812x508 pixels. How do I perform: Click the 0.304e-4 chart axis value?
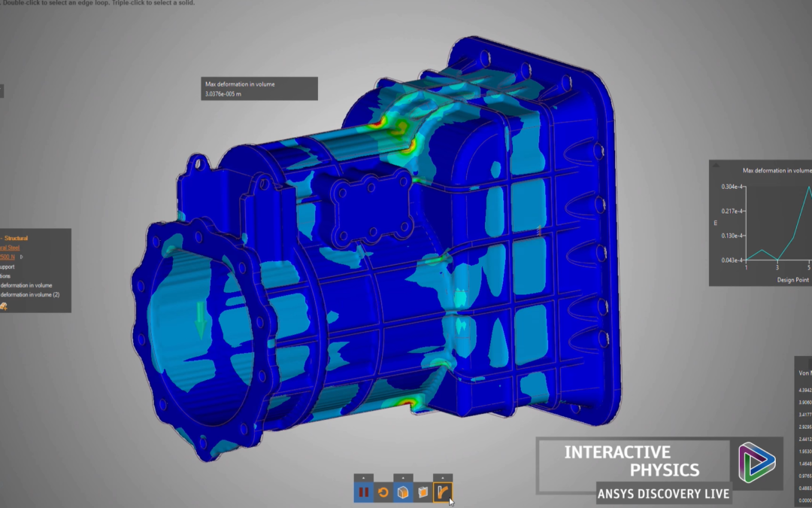732,187
